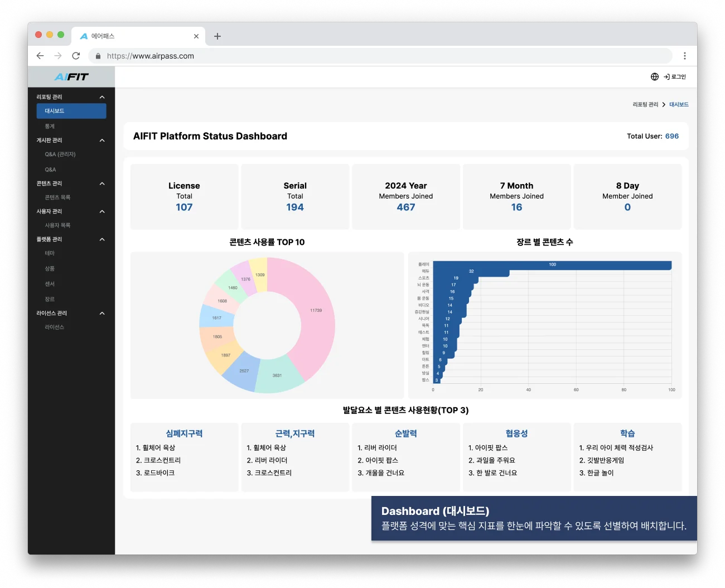725x588 pixels.
Task: Collapse the 리포팅 관리 section
Action: [x=102, y=97]
